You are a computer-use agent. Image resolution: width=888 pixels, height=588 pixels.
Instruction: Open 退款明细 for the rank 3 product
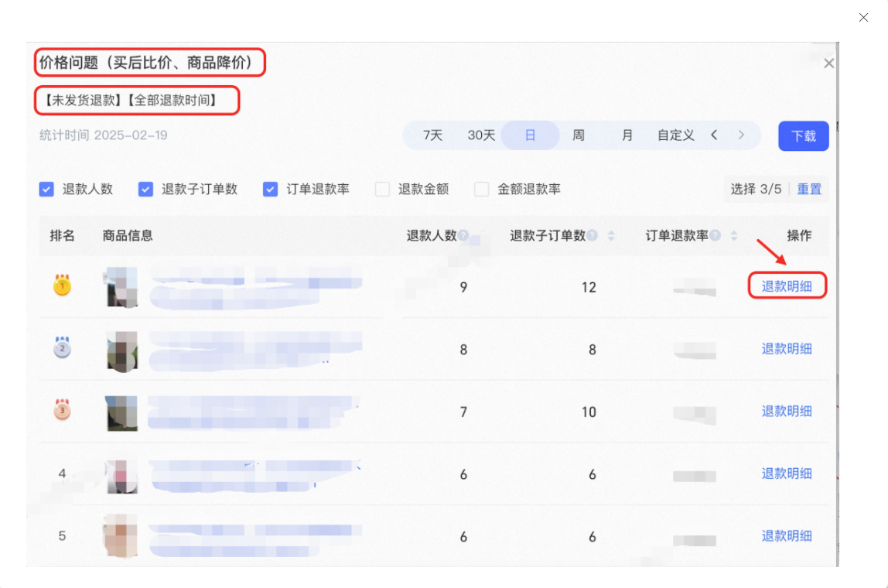point(787,411)
